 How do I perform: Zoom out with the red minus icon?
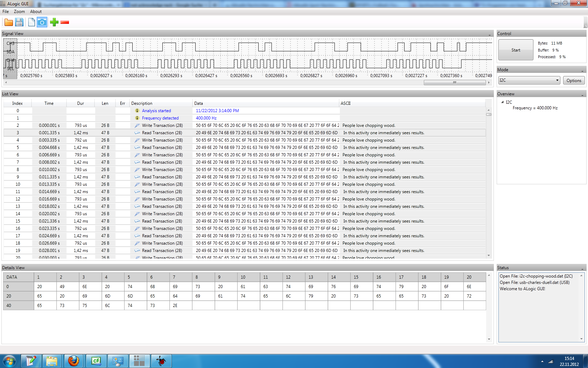coord(65,22)
